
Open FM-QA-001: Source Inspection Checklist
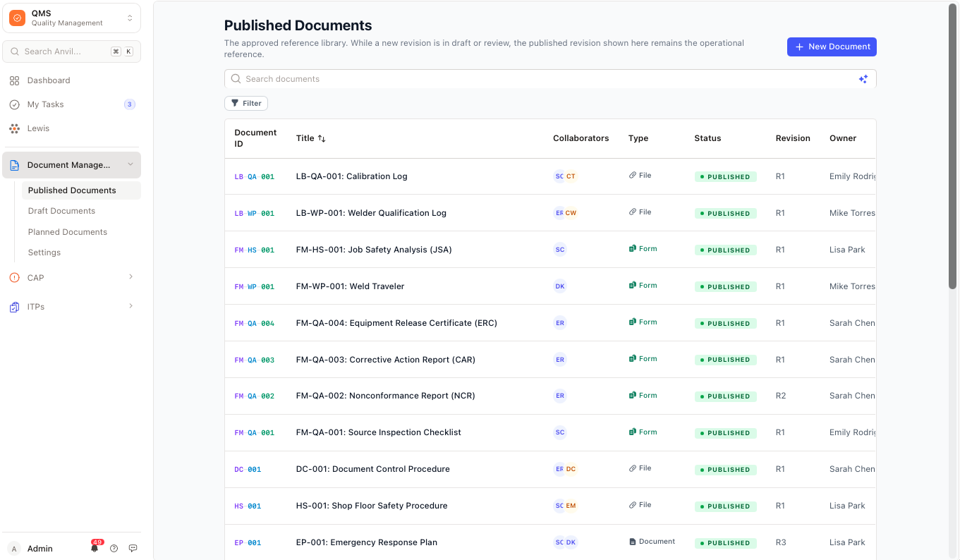(379, 432)
